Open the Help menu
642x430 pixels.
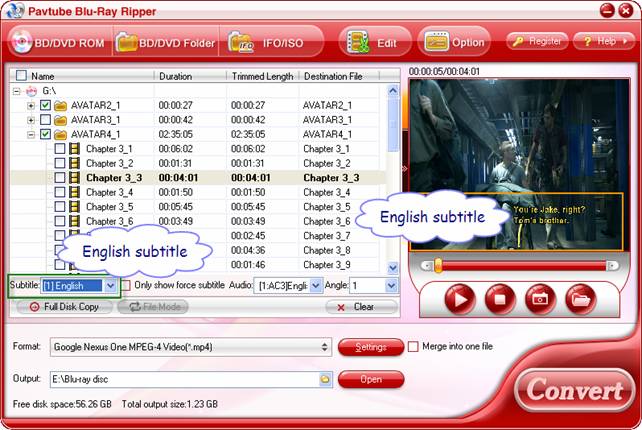tap(604, 41)
